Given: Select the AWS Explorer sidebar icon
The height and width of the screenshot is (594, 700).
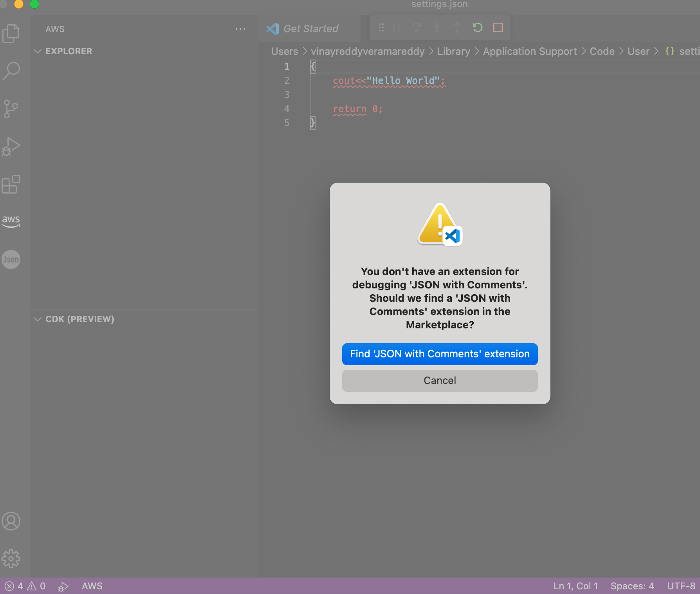Looking at the screenshot, I should [x=11, y=221].
